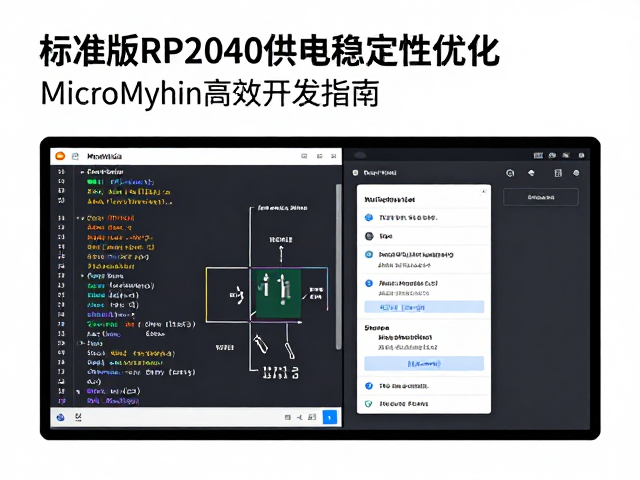Click the diamond-shaped icon in the dark panel header

(x=531, y=173)
